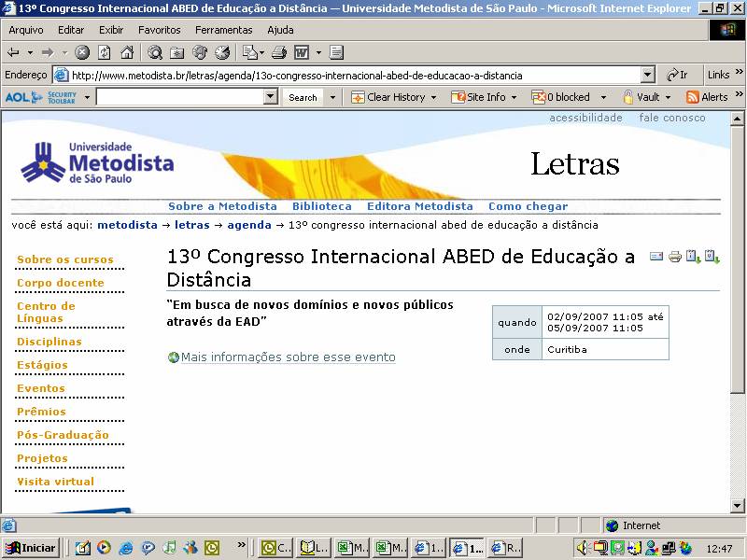Click the Iniciar start button
747x560 pixels.
pos(31,548)
